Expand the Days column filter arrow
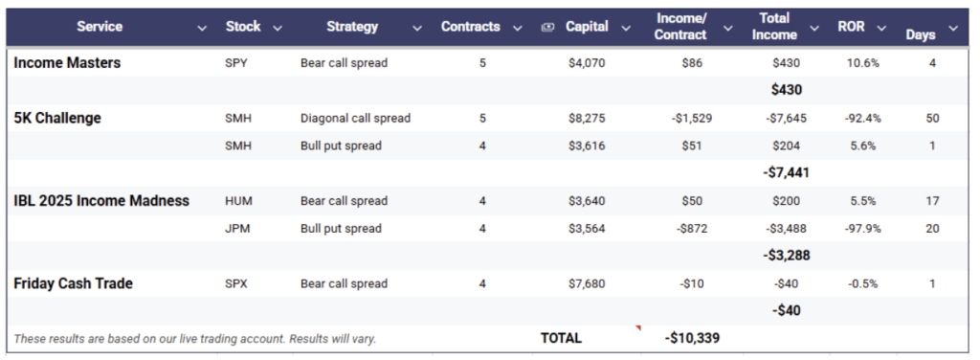 click(x=952, y=28)
